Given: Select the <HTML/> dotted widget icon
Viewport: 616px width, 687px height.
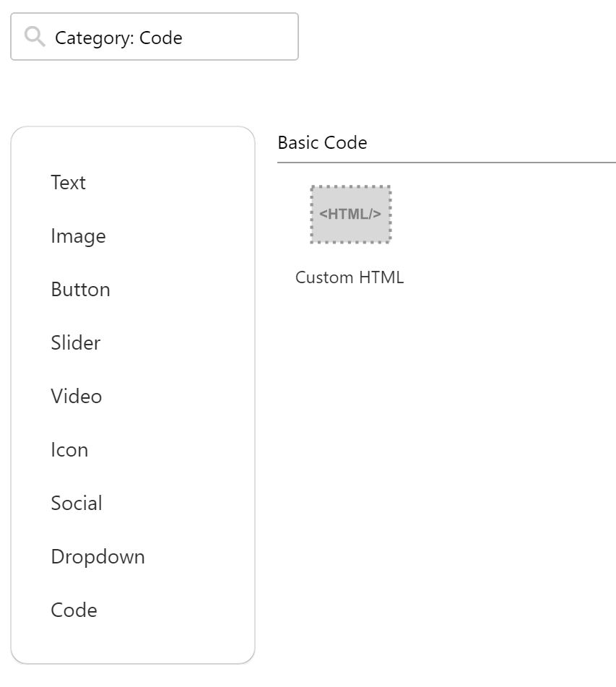Looking at the screenshot, I should point(350,215).
